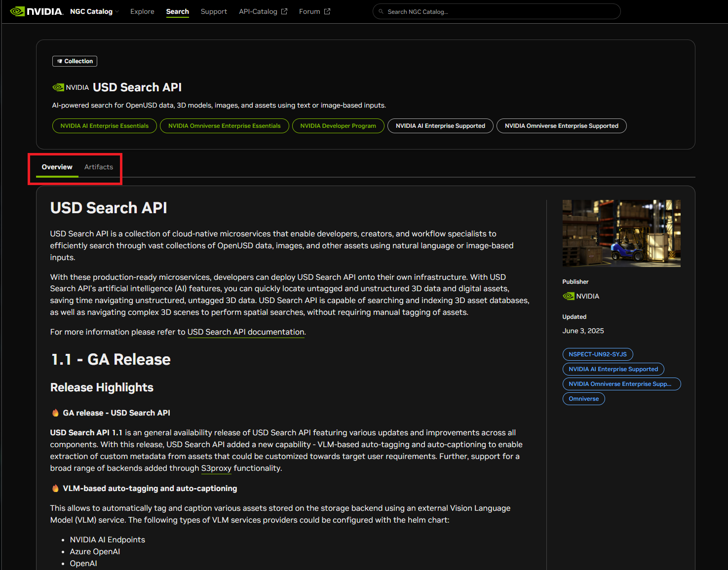Open the USD Search API documentation link
The image size is (728, 570).
pyautogui.click(x=246, y=332)
